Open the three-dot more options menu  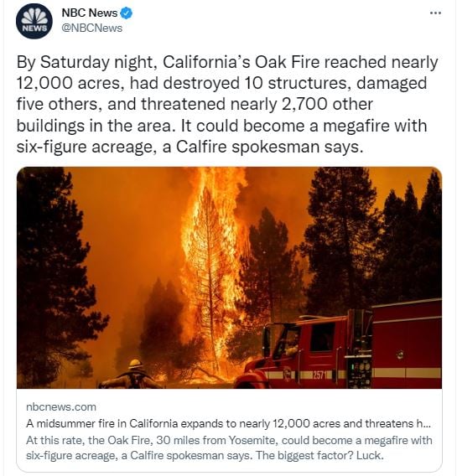point(435,13)
